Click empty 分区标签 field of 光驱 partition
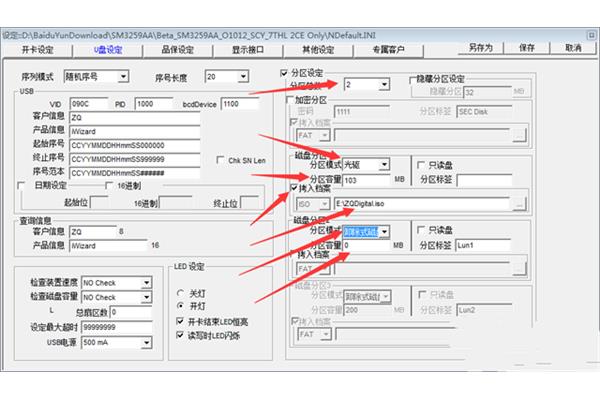The image size is (600, 400). pyautogui.click(x=484, y=180)
